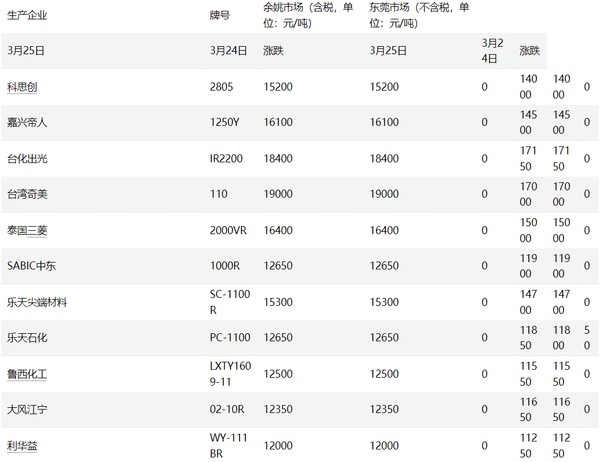Open the 泰国三菱 company link
The image size is (600, 462).
[27, 230]
